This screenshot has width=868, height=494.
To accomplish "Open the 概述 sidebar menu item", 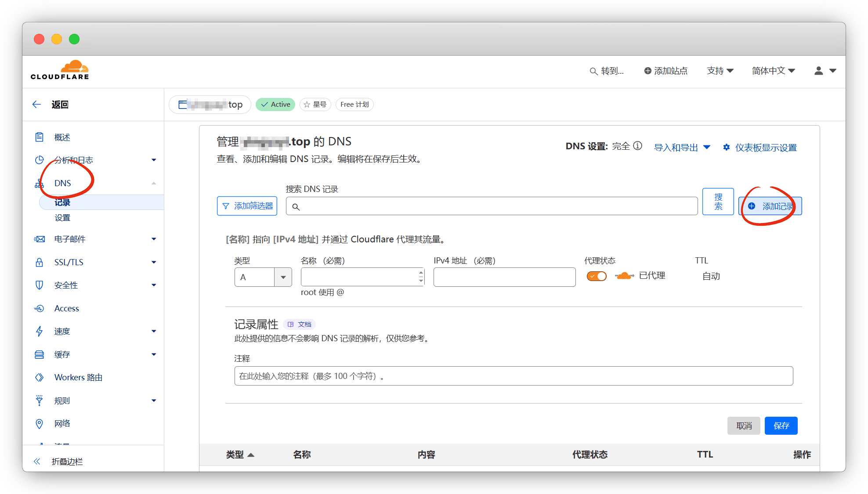I will (62, 137).
